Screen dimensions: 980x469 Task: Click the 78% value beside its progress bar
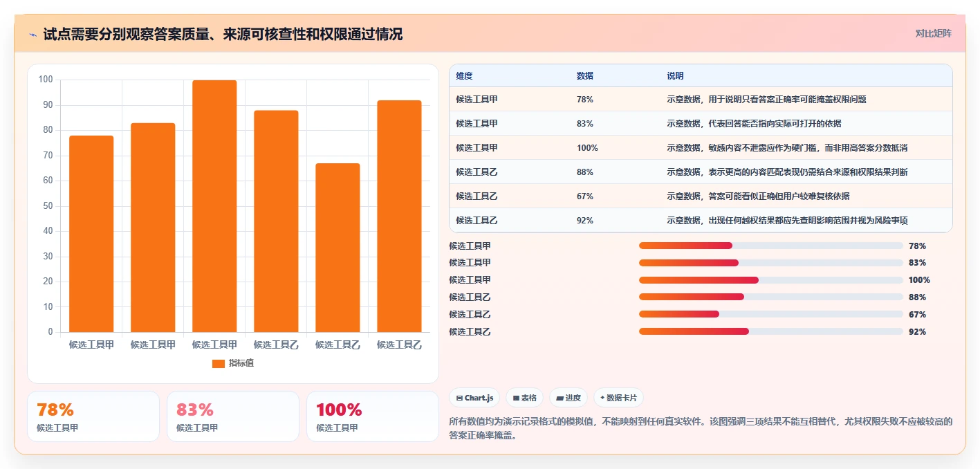click(x=917, y=246)
